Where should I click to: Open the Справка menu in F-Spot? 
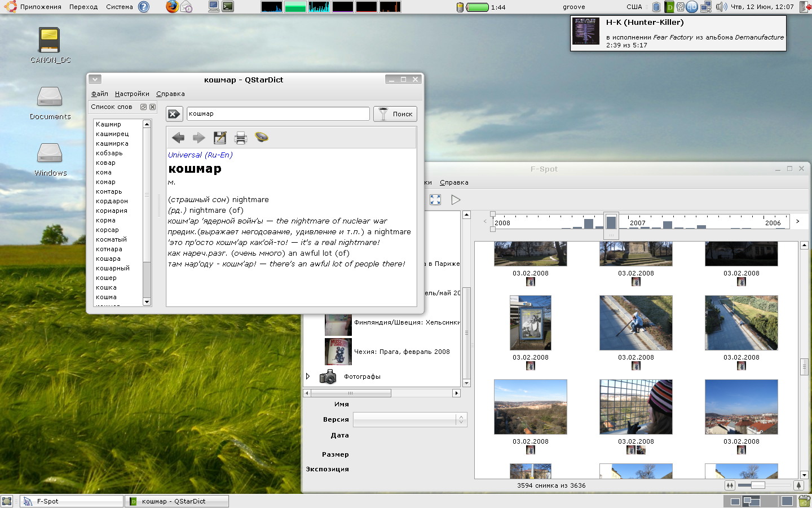(x=454, y=182)
